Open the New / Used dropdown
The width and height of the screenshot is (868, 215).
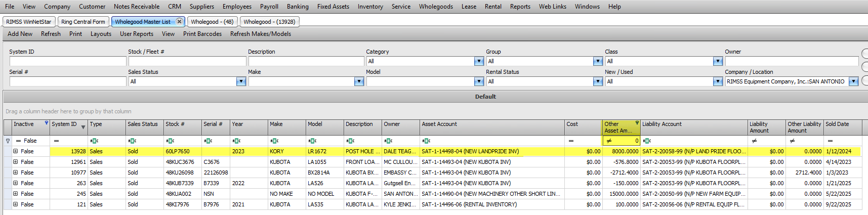click(718, 81)
